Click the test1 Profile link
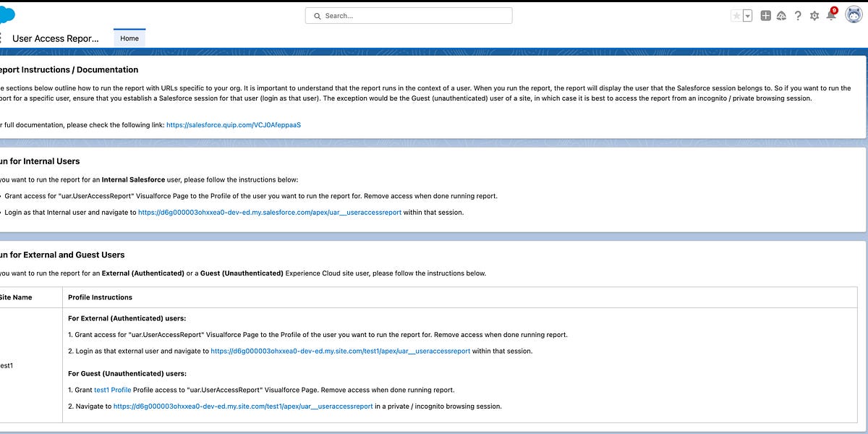 coord(112,389)
